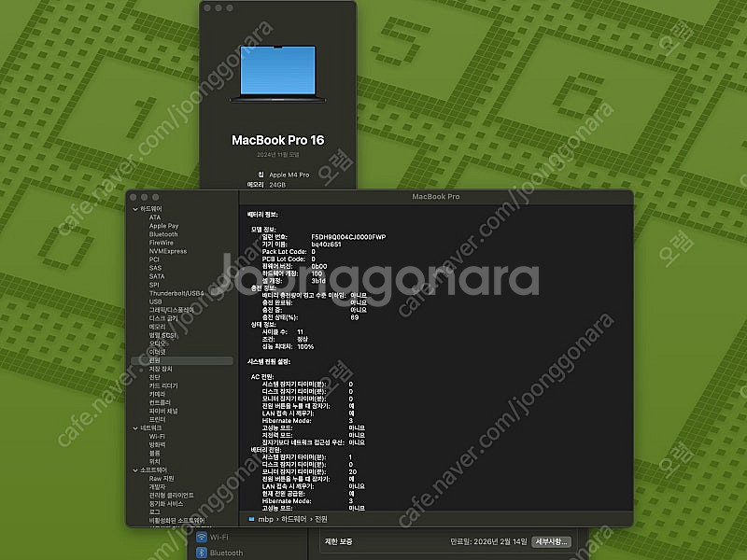Viewport: 747px width, 560px height.
Task: Open the 세부사항... warranty details button
Action: tap(551, 542)
